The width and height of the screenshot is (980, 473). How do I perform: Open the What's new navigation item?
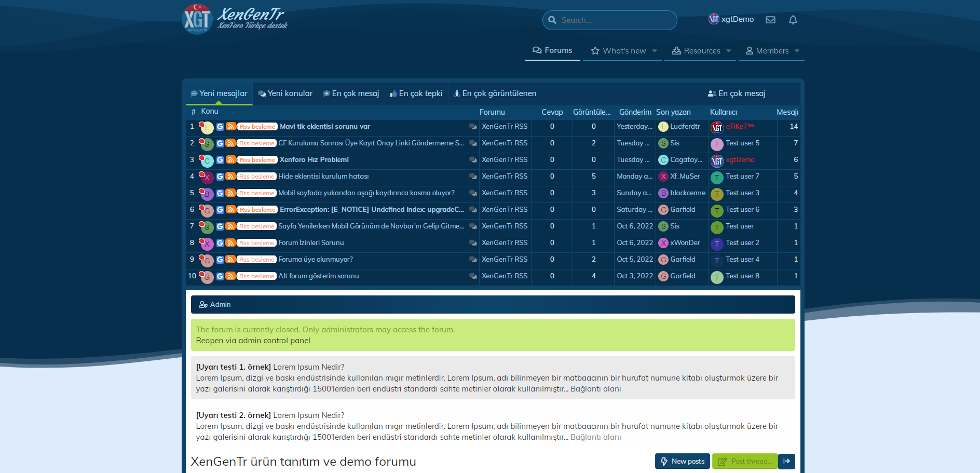click(618, 51)
